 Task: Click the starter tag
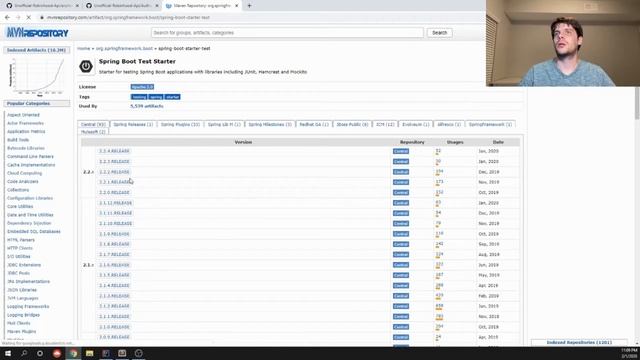click(x=172, y=97)
